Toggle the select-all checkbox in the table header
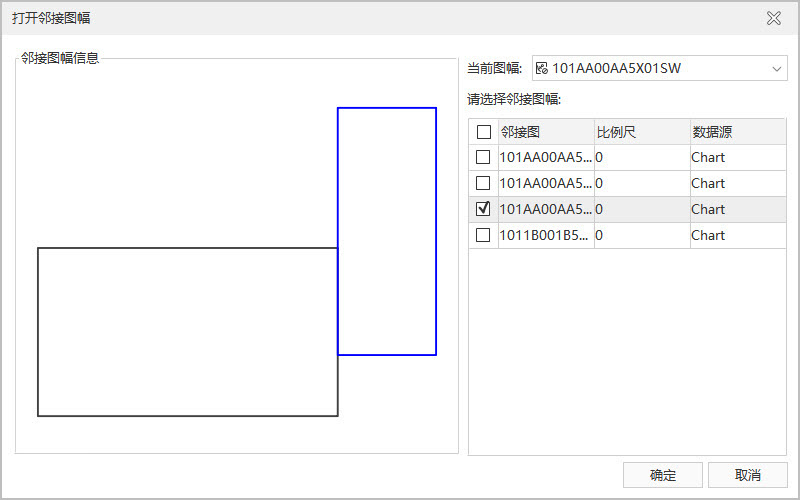This screenshot has height=500, width=800. 484,132
